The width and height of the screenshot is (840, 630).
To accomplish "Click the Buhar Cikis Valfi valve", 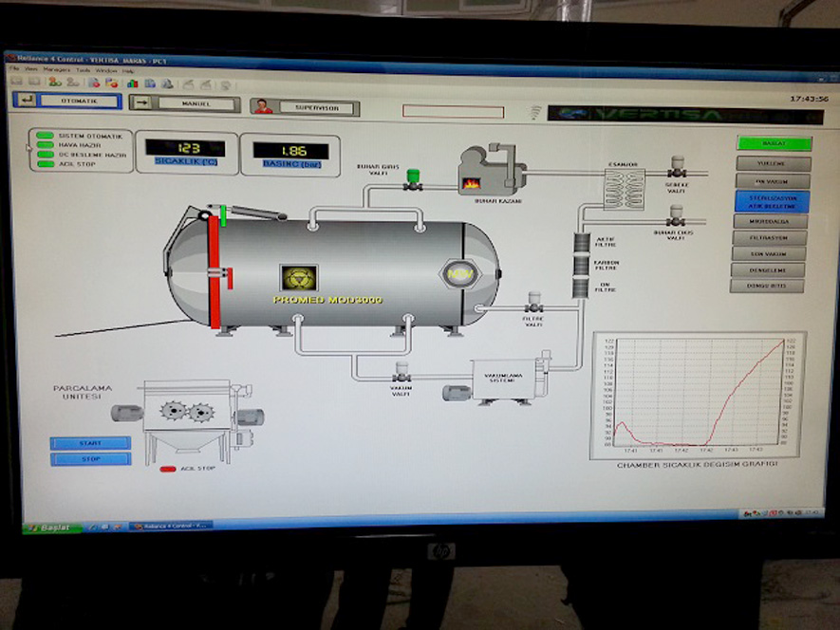I will (676, 216).
